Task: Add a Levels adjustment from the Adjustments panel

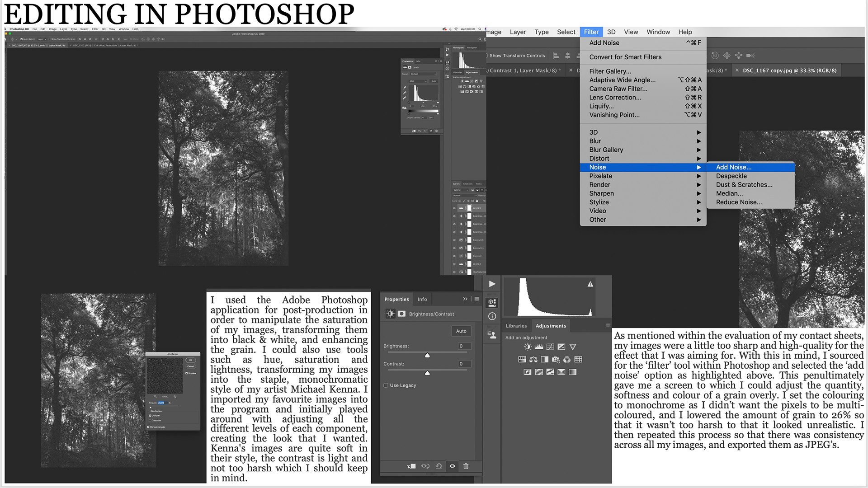Action: pos(539,347)
